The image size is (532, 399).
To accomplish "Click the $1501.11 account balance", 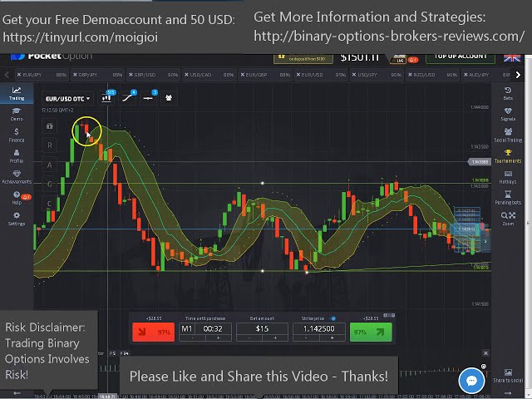I will 360,57.
